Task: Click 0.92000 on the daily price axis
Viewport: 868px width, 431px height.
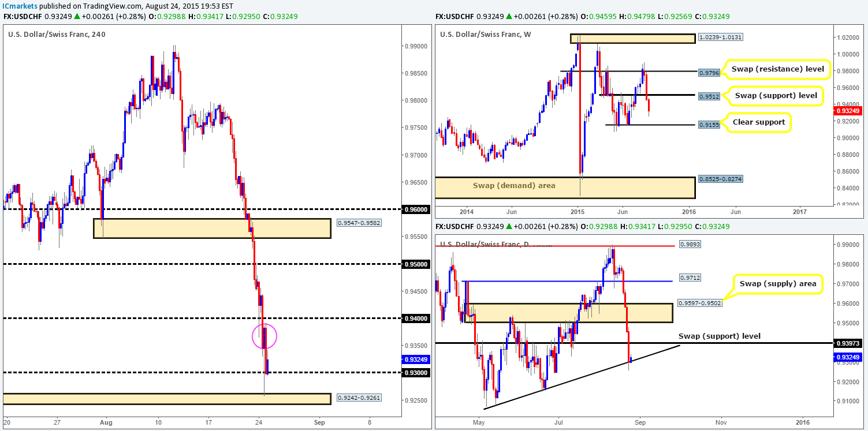Action: tap(847, 382)
